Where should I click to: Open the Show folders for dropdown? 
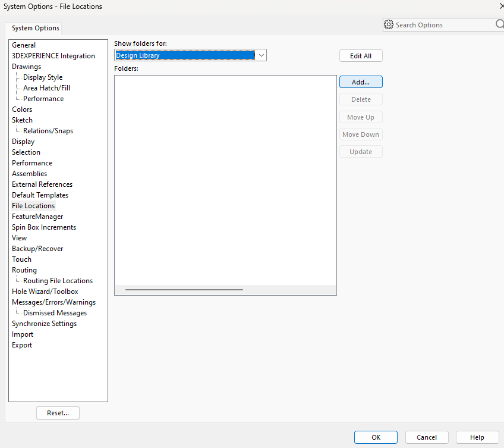click(x=261, y=55)
